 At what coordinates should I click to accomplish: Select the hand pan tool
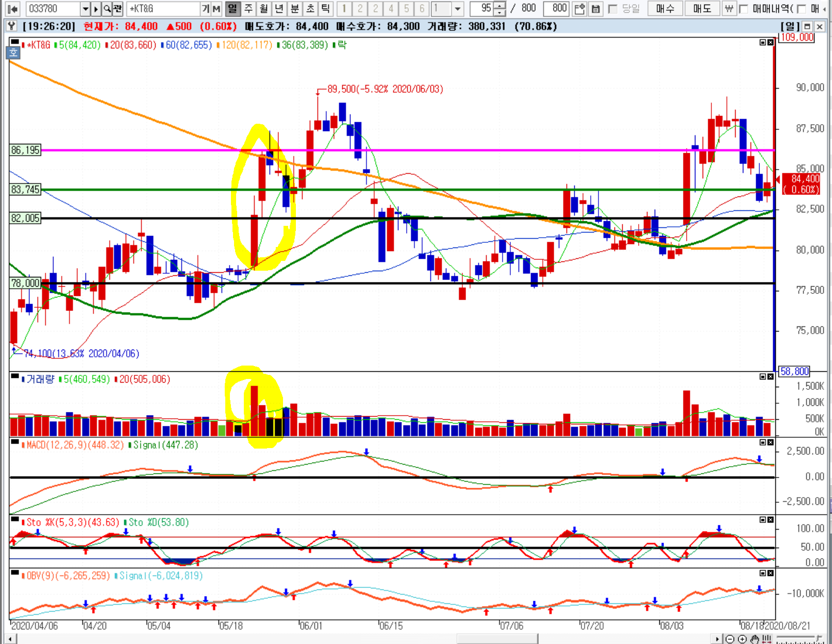pos(755,639)
